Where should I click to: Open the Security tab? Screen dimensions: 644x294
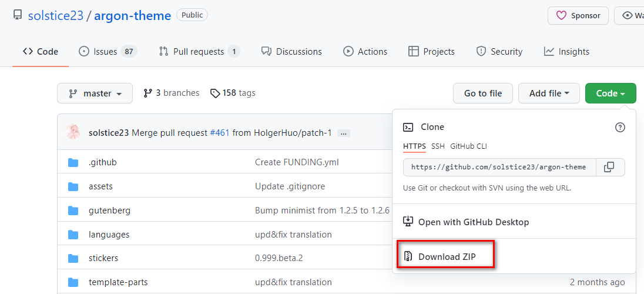(499, 51)
